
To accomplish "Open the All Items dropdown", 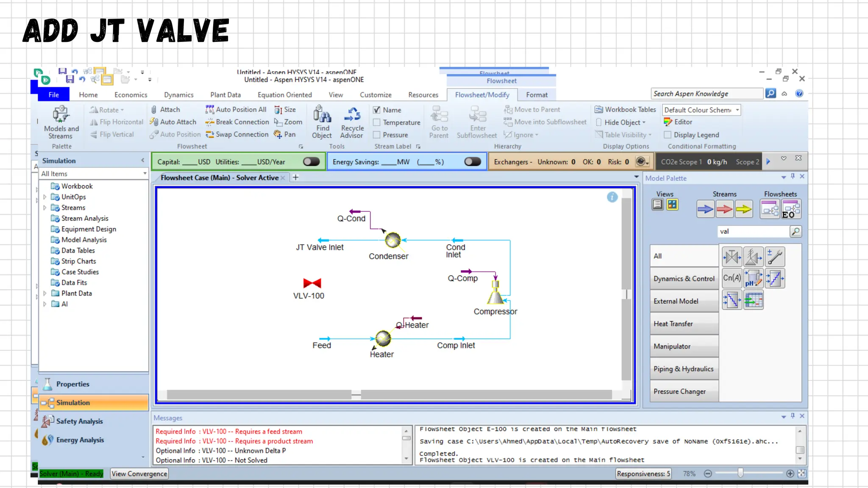I will point(145,174).
